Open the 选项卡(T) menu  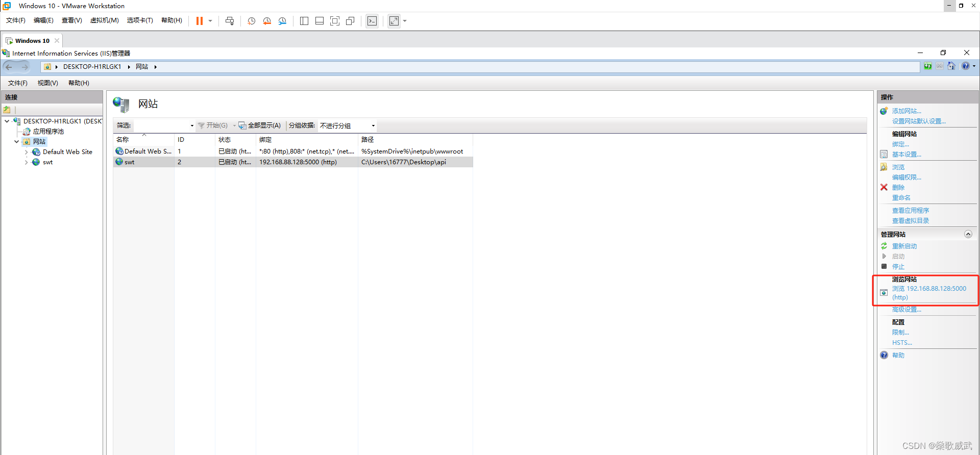point(140,20)
